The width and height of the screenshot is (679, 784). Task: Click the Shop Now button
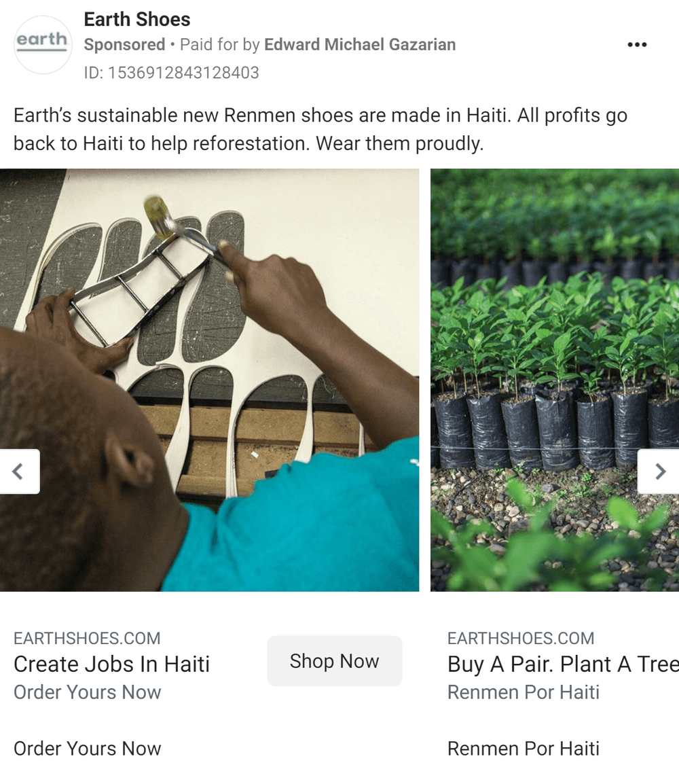[334, 660]
